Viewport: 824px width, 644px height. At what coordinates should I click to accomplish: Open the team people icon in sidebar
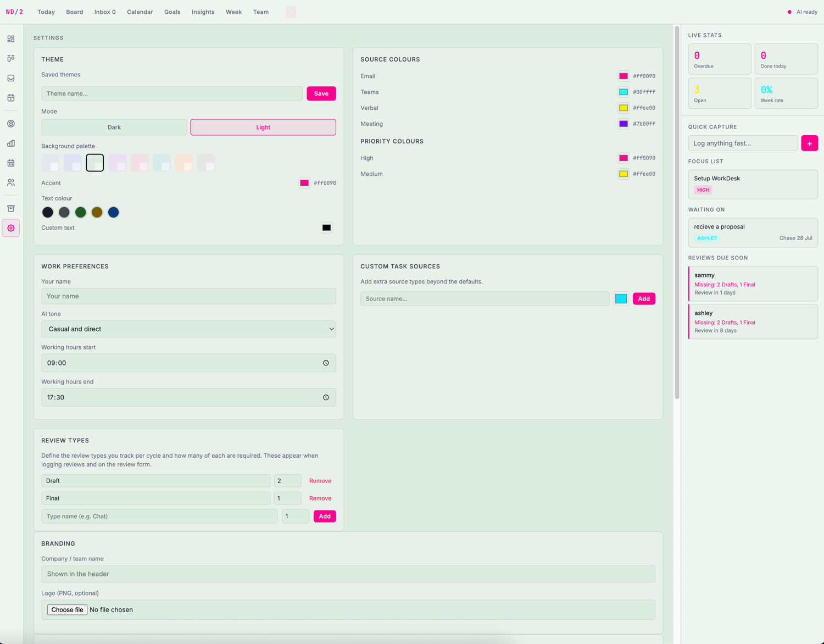(x=11, y=182)
